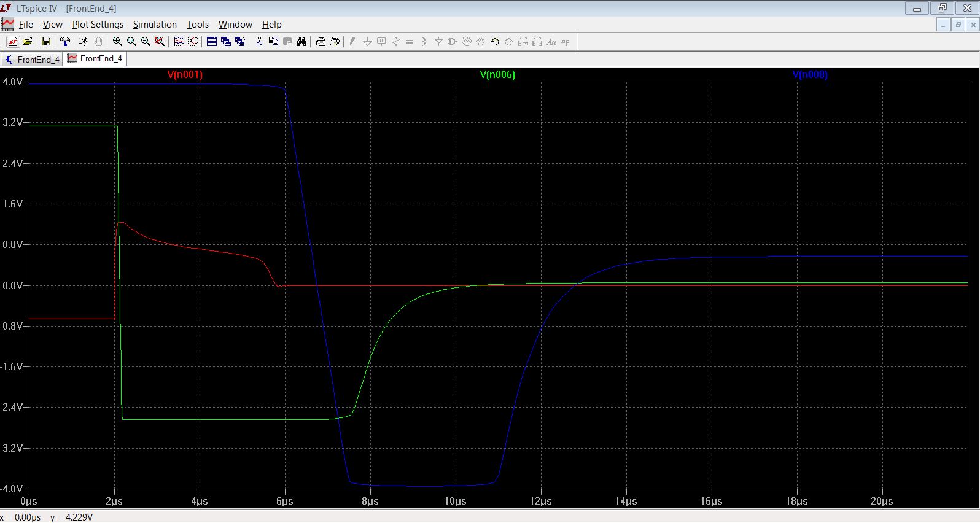Click the Find binoculars icon
The image size is (980, 523).
(x=301, y=42)
